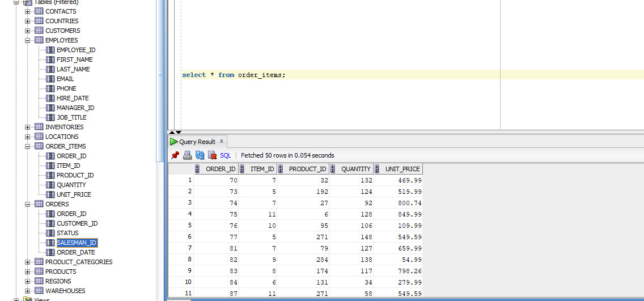The image size is (644, 301).
Task: Click the SQL link in results toolbar
Action: click(x=225, y=155)
